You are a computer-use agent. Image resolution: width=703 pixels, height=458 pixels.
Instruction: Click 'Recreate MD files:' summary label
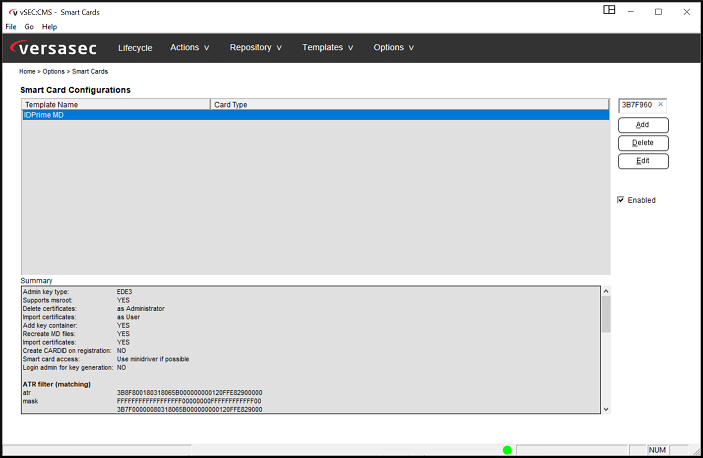pyautogui.click(x=49, y=334)
